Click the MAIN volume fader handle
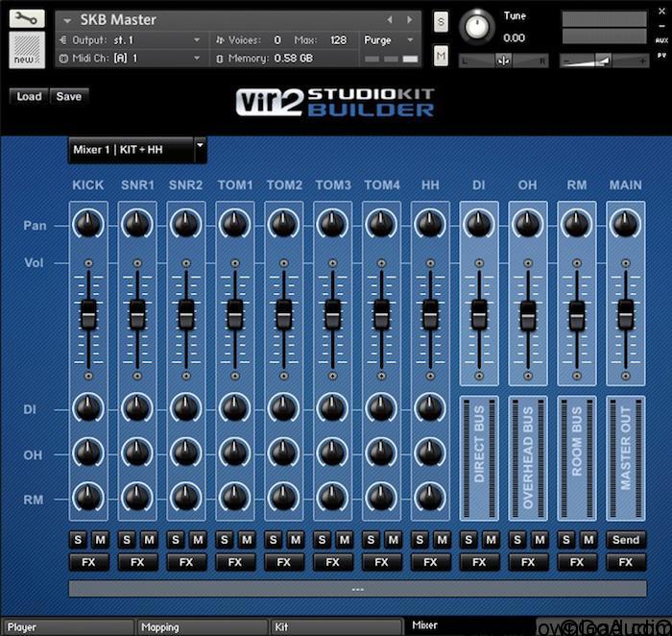 (626, 315)
